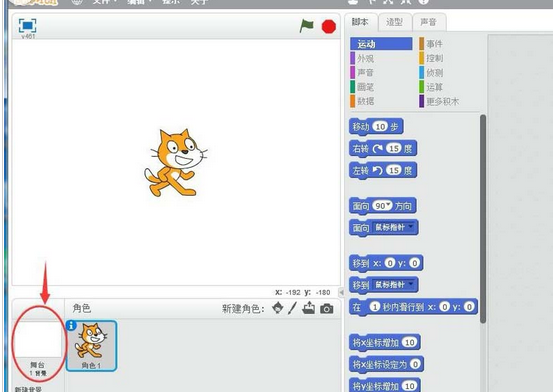Open 鼠标指针 dropdown in 移到 block
The image size is (553, 392).
click(x=394, y=285)
